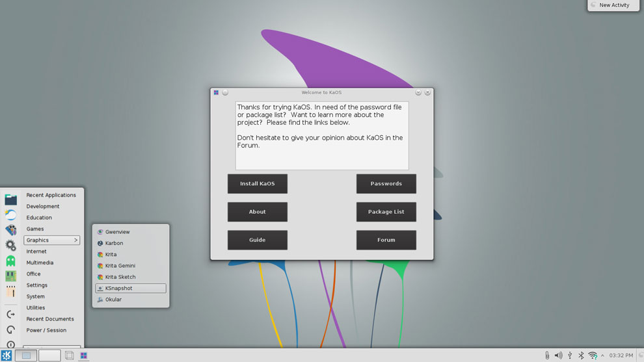Open the KDE application launcher icon

[x=6, y=356]
